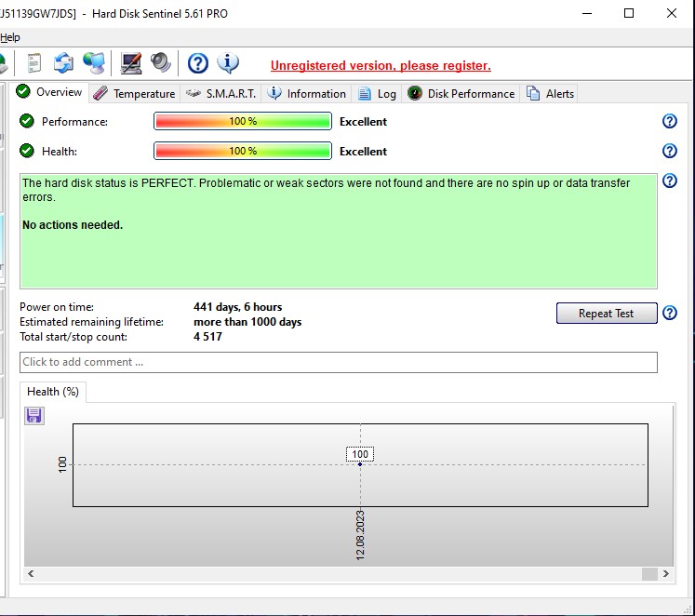Screen dimensions: 695x616
Task: Click help icon next to Repeat Test
Action: pyautogui.click(x=669, y=314)
